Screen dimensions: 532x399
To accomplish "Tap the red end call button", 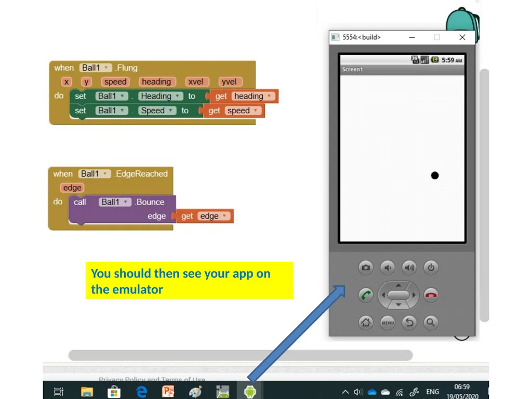I will [x=431, y=295].
